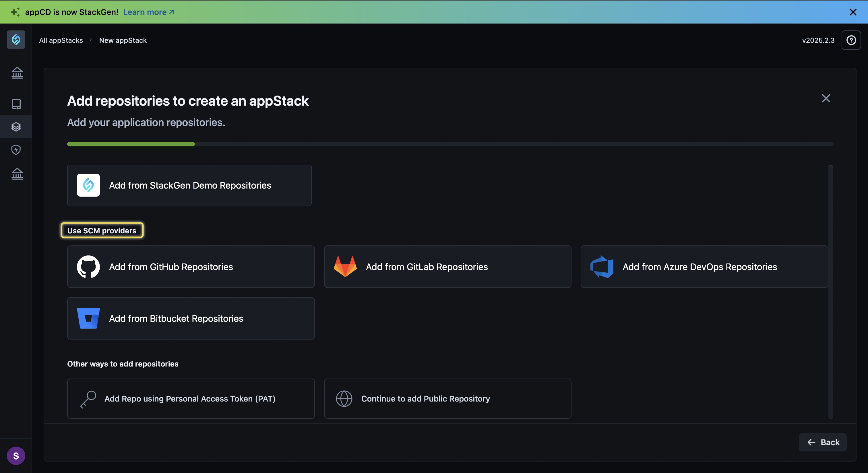The height and width of the screenshot is (473, 868).
Task: Click the GitLab fox icon
Action: pos(345,266)
